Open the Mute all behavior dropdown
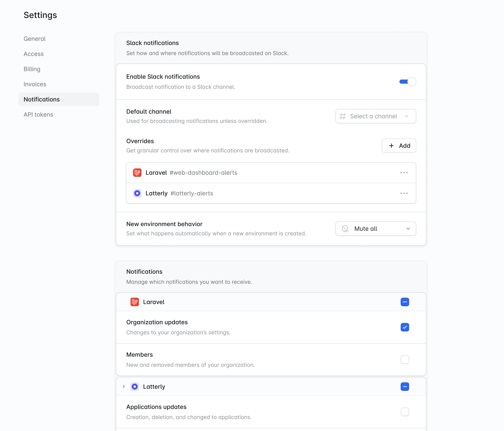This screenshot has width=504, height=431. click(376, 229)
